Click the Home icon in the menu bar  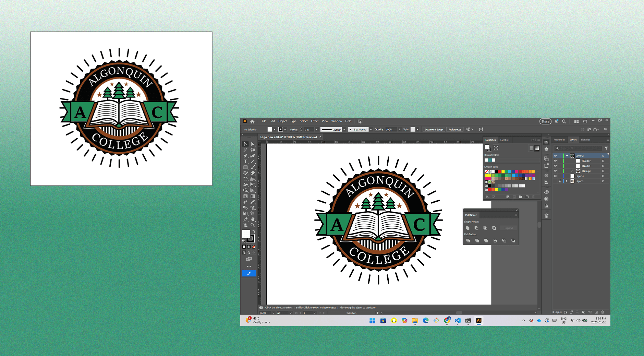point(252,121)
